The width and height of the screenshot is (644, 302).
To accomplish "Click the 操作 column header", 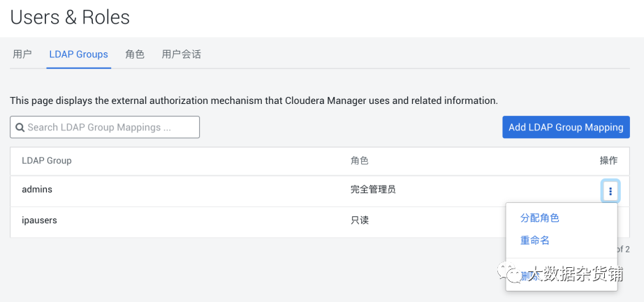I will click(608, 160).
